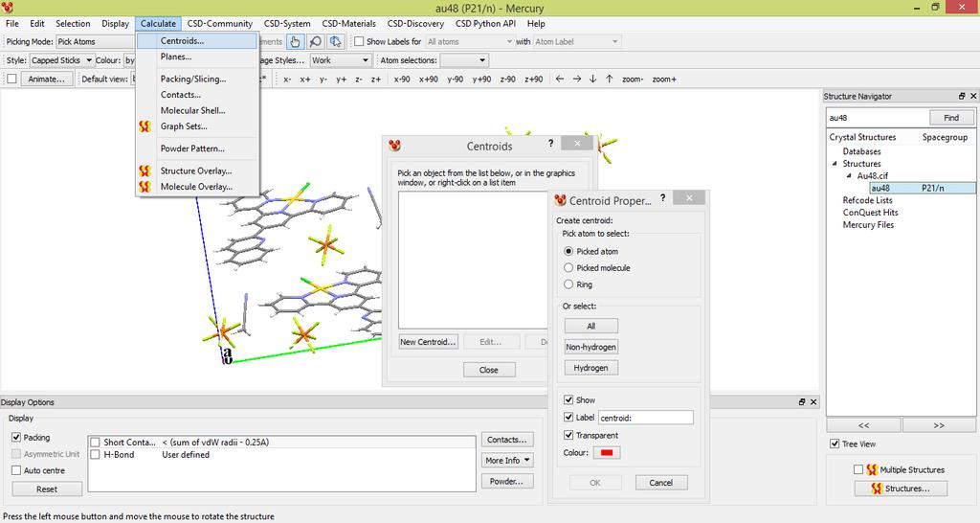This screenshot has width=980, height=523.
Task: Open the Display menu
Action: [116, 24]
